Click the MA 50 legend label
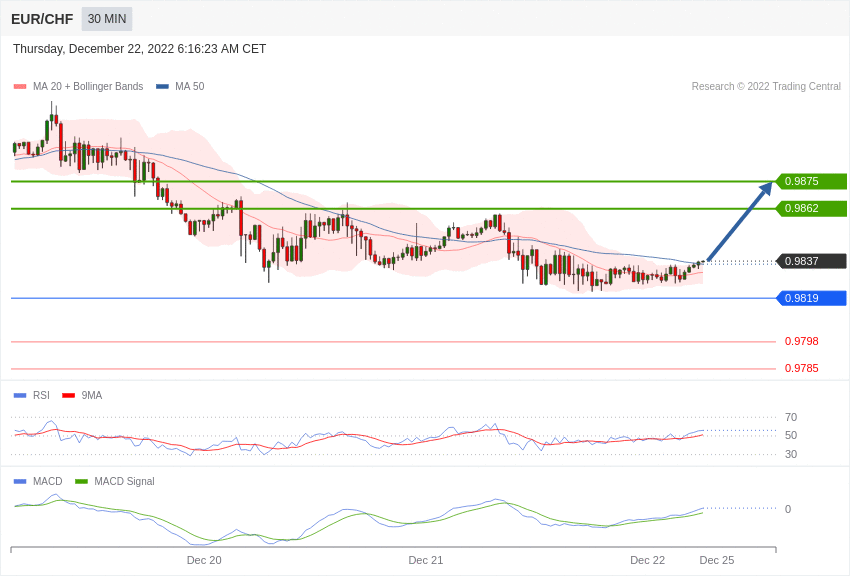 click(190, 87)
